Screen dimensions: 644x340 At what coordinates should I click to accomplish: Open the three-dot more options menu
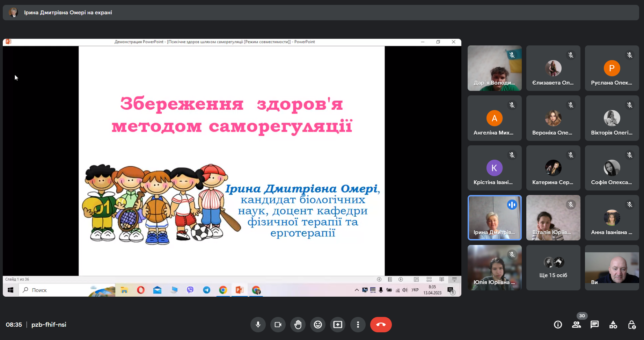pyautogui.click(x=358, y=325)
